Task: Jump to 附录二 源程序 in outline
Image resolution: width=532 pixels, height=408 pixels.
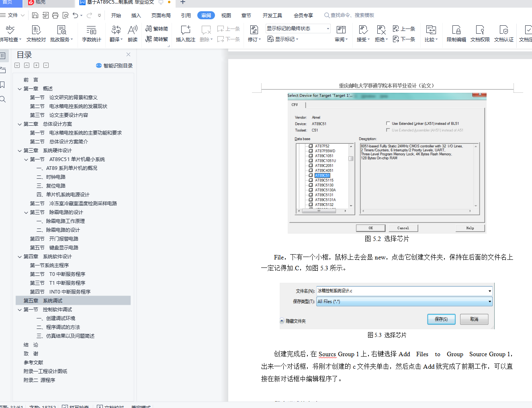Action: pyautogui.click(x=39, y=380)
